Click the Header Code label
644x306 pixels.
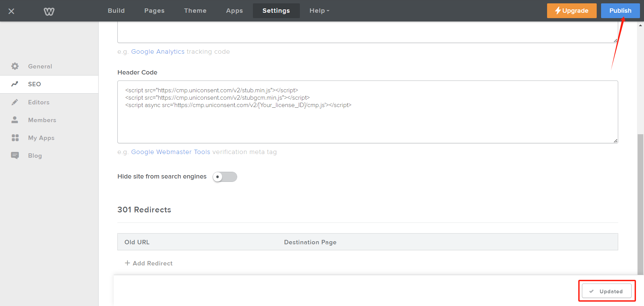137,72
